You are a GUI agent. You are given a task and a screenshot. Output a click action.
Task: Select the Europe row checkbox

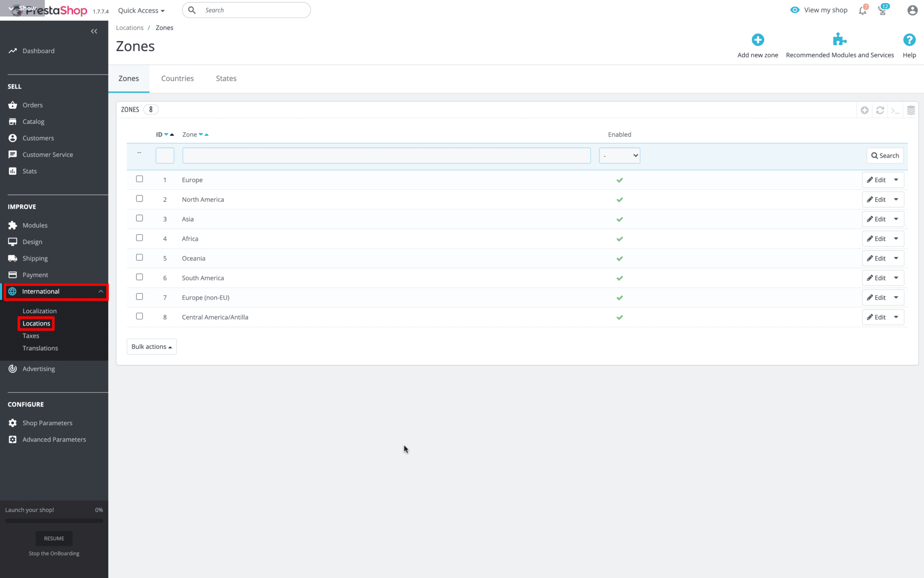click(139, 179)
